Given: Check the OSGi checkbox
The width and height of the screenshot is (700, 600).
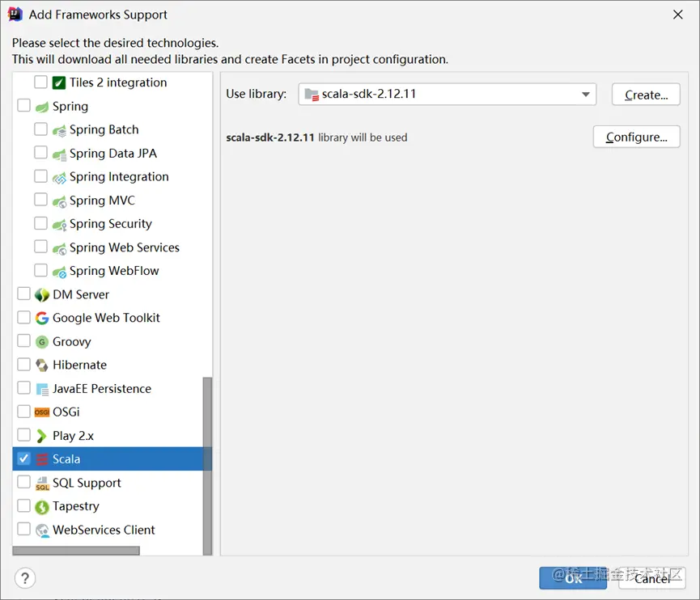Looking at the screenshot, I should tap(23, 411).
